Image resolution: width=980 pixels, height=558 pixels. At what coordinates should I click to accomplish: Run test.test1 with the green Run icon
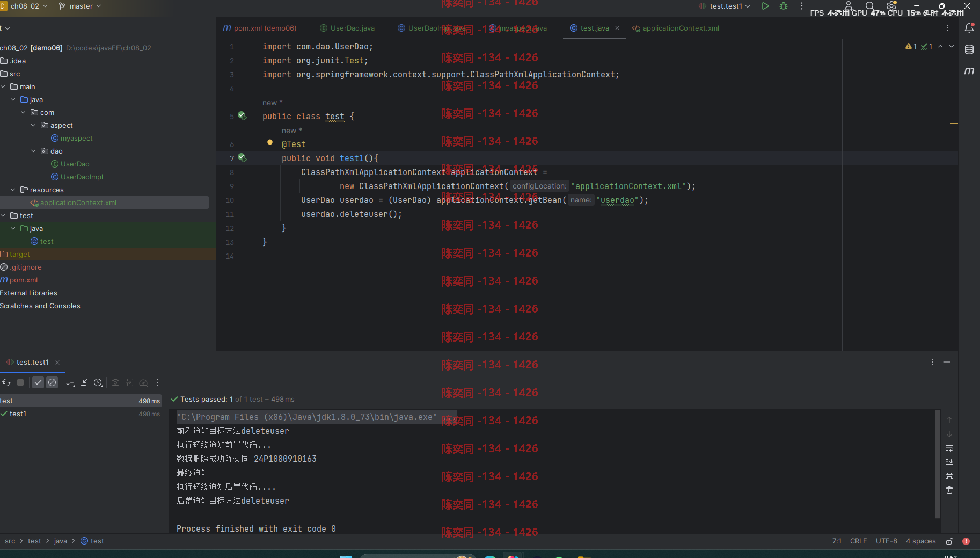[x=765, y=6]
